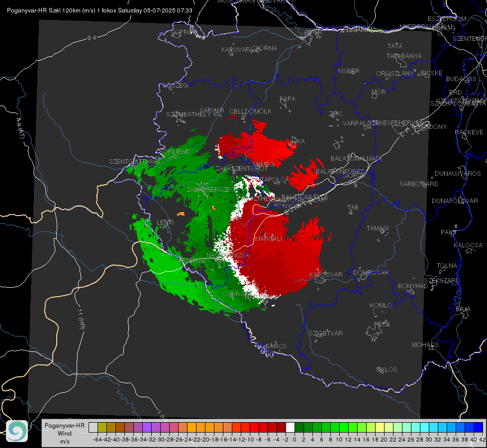Click the NAGYKANIZSA city label
Viewport: 487px width, 448px height.
click(x=228, y=255)
